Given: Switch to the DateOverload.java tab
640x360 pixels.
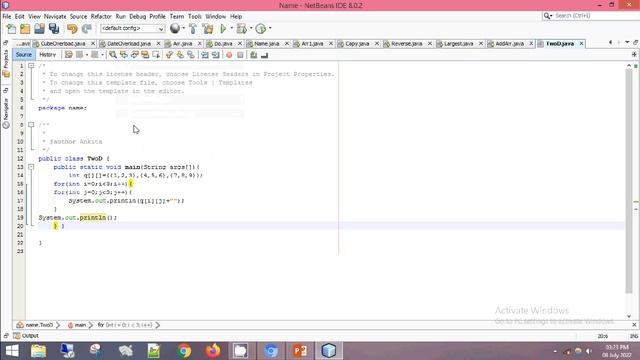Looking at the screenshot, I should [x=129, y=43].
